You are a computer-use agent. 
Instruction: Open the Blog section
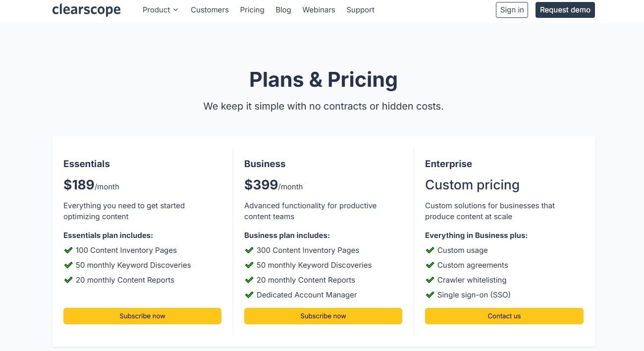click(283, 9)
